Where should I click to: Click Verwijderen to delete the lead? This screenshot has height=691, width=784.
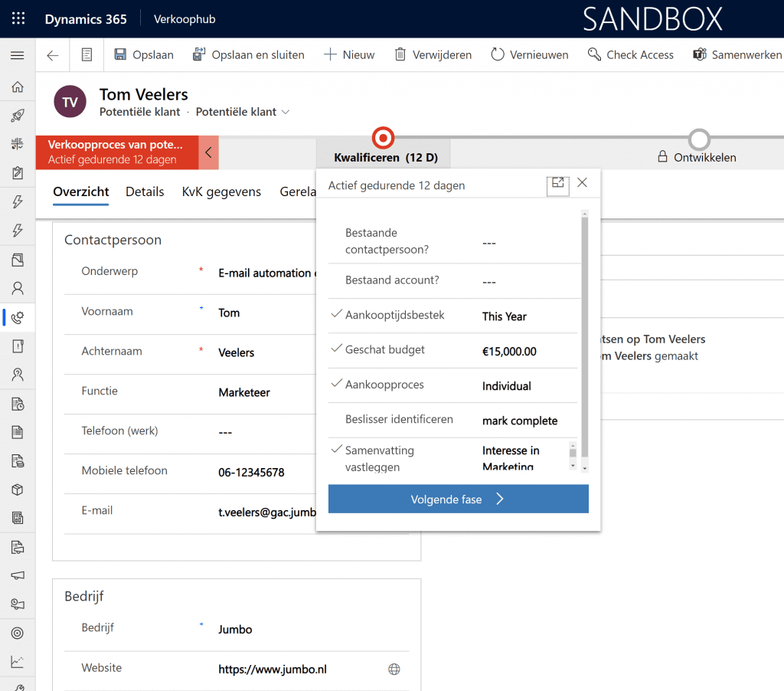(433, 54)
